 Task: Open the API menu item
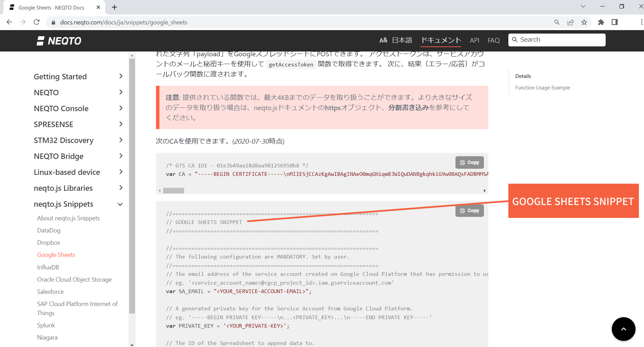(474, 40)
